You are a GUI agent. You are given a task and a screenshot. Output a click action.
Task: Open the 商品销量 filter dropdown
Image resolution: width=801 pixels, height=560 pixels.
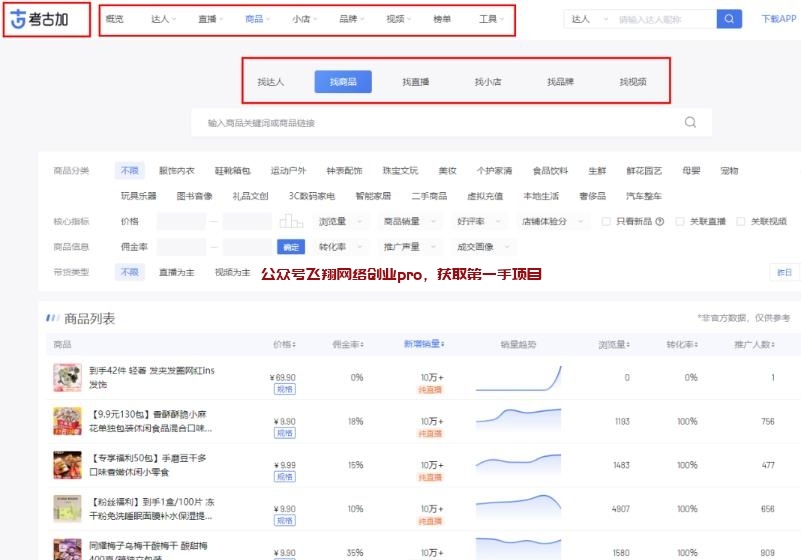click(410, 221)
